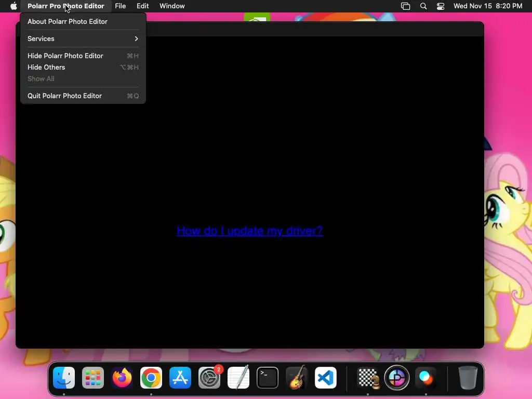Image resolution: width=532 pixels, height=399 pixels.
Task: Launch GarageBand from the dock
Action: click(297, 378)
